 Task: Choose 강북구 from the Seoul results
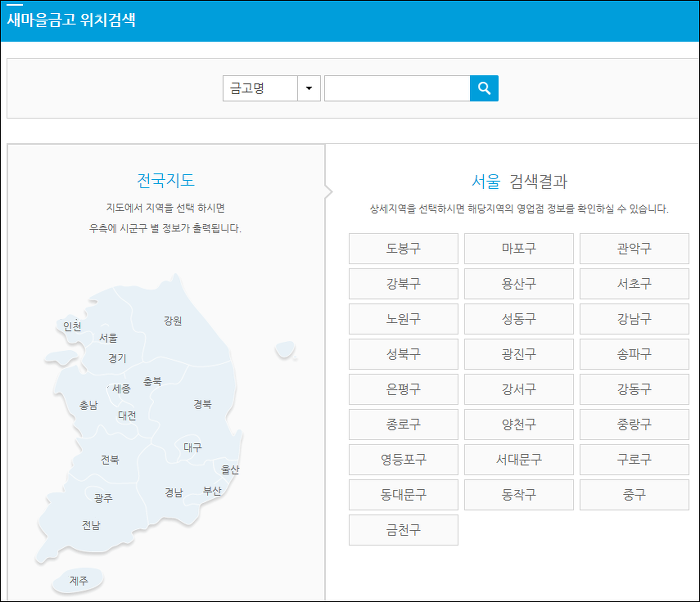click(404, 284)
